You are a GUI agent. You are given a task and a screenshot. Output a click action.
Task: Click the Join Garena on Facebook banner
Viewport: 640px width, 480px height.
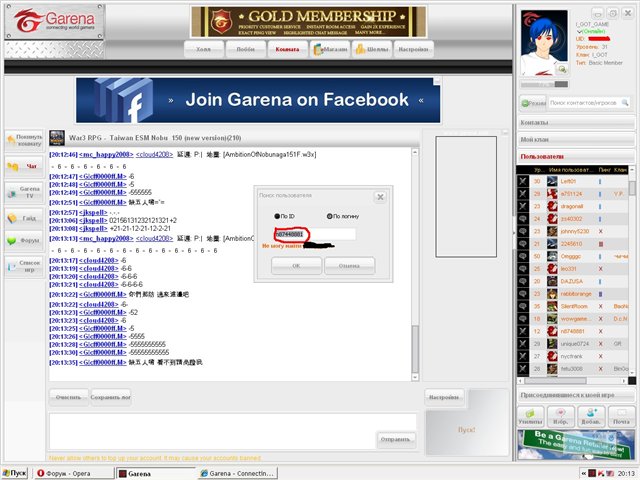click(258, 100)
